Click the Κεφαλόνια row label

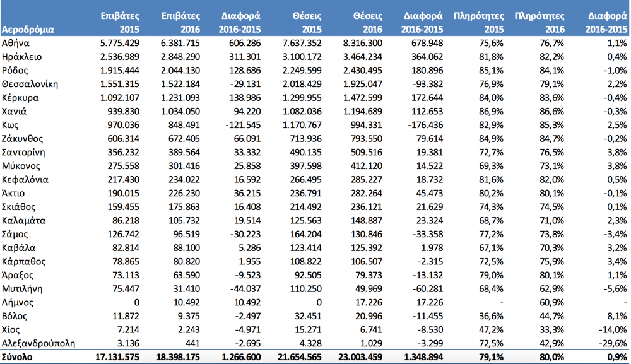coord(25,180)
